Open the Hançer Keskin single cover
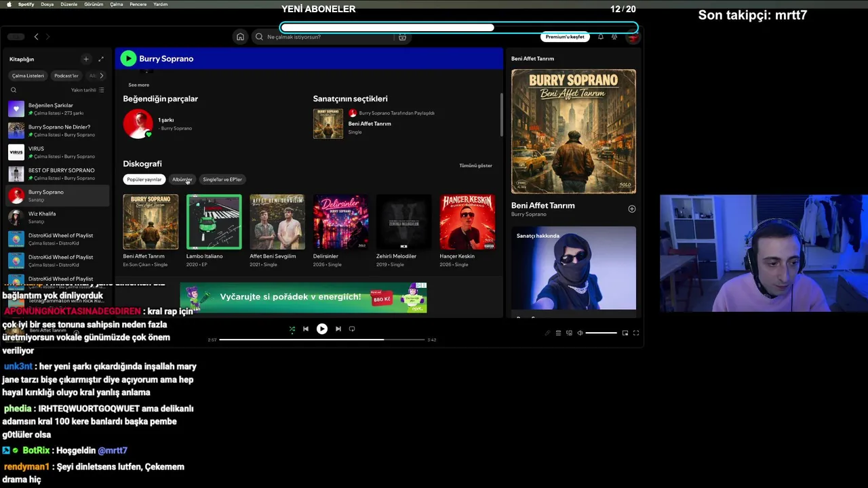The image size is (868, 488). click(x=467, y=222)
